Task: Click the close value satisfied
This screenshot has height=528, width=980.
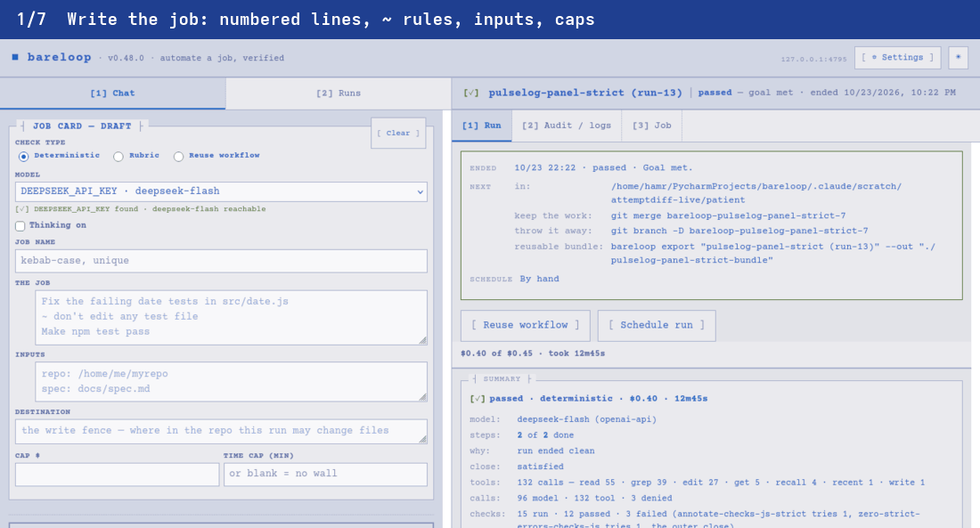Action: tap(540, 467)
